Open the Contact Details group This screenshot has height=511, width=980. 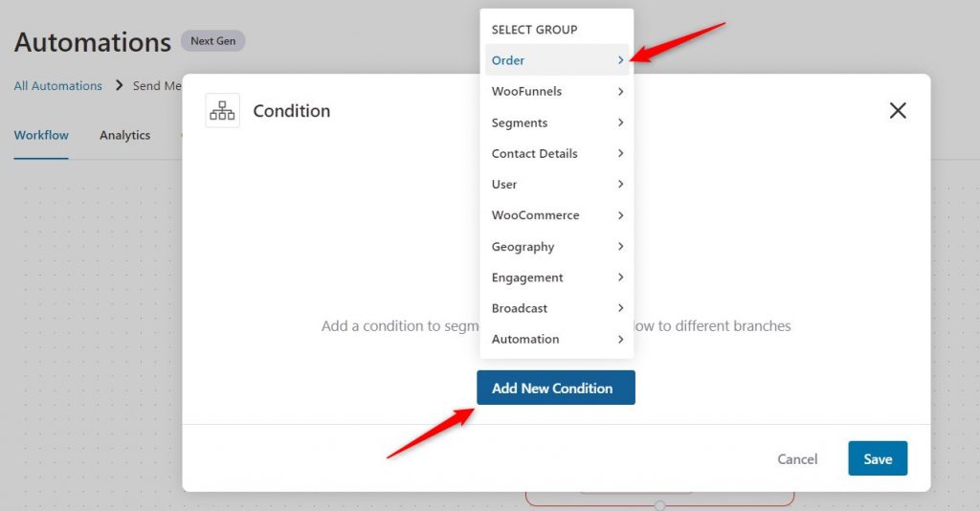pyautogui.click(x=557, y=153)
